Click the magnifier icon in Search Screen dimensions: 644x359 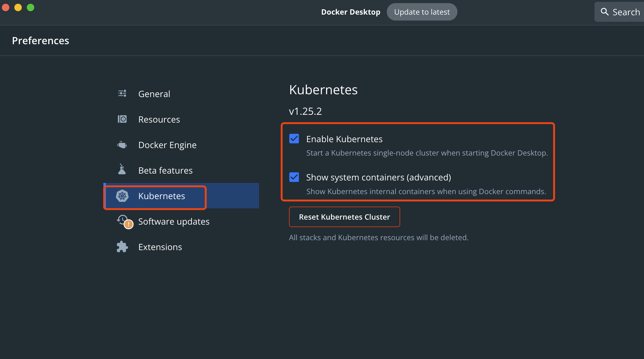[604, 12]
